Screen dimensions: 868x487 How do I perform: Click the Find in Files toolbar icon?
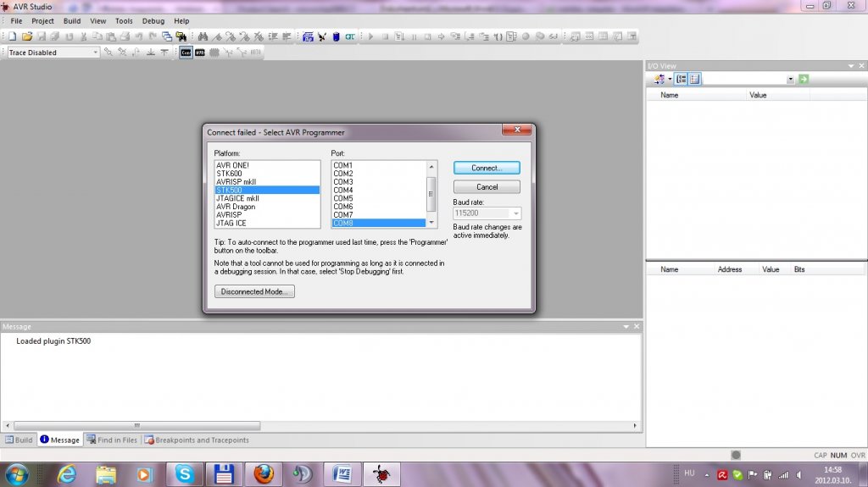click(x=181, y=36)
